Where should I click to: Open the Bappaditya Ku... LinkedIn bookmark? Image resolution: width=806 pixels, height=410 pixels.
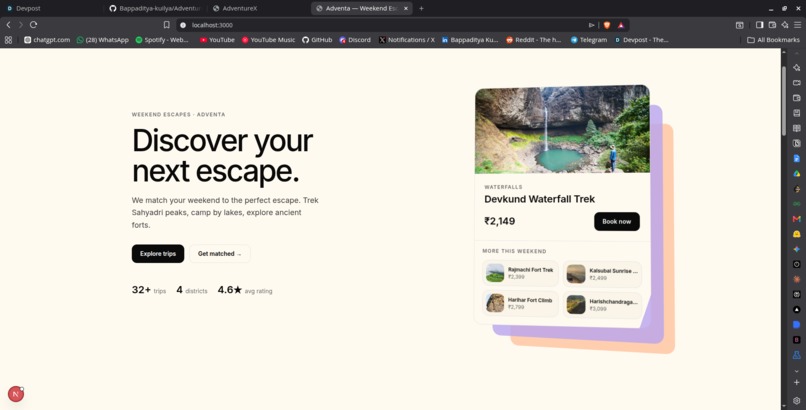point(470,40)
